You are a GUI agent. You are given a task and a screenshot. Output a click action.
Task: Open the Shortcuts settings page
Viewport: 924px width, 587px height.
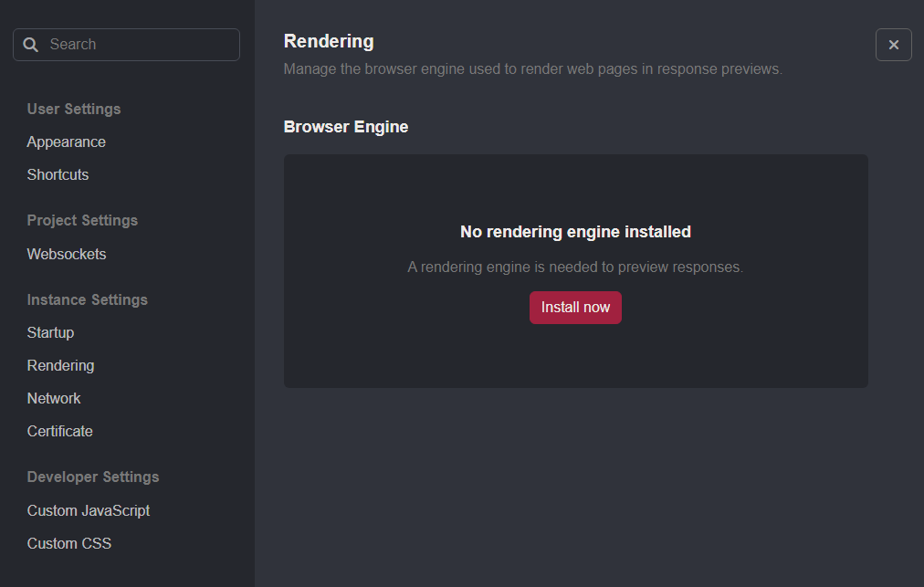(58, 174)
